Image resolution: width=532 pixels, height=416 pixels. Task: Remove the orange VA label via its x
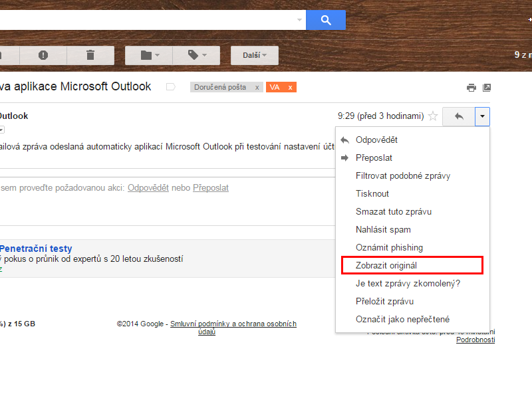(x=290, y=87)
